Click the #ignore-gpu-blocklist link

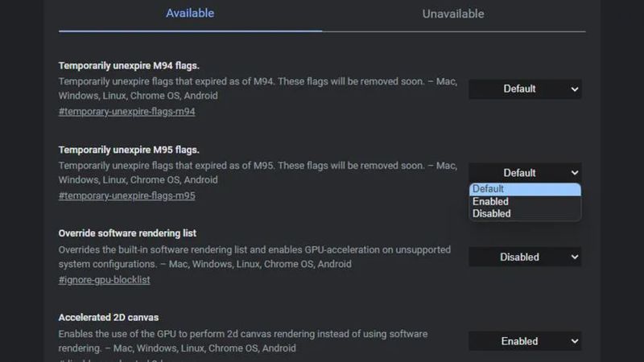pyautogui.click(x=104, y=280)
